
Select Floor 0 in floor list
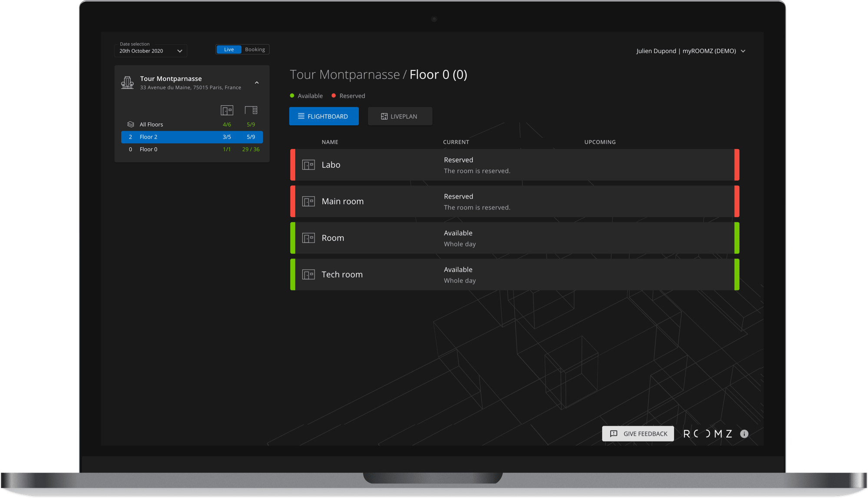pos(192,149)
